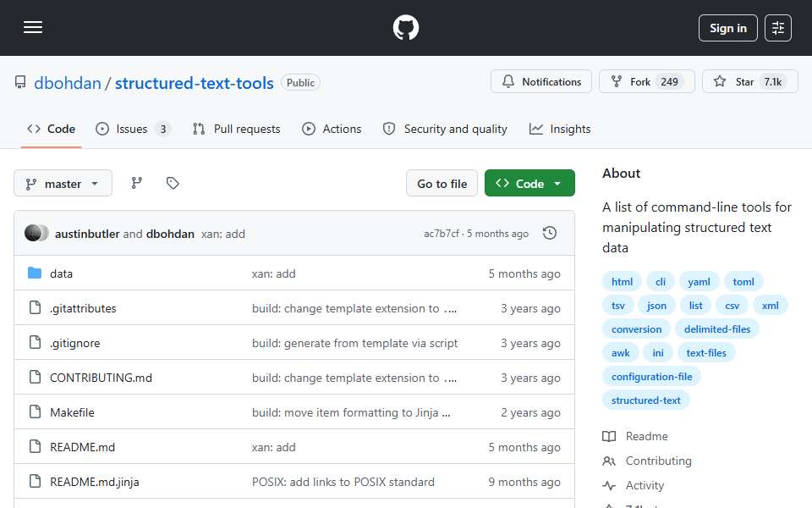Click the file icon beside Makefile
Viewport: 812px width, 508px height.
[35, 411]
